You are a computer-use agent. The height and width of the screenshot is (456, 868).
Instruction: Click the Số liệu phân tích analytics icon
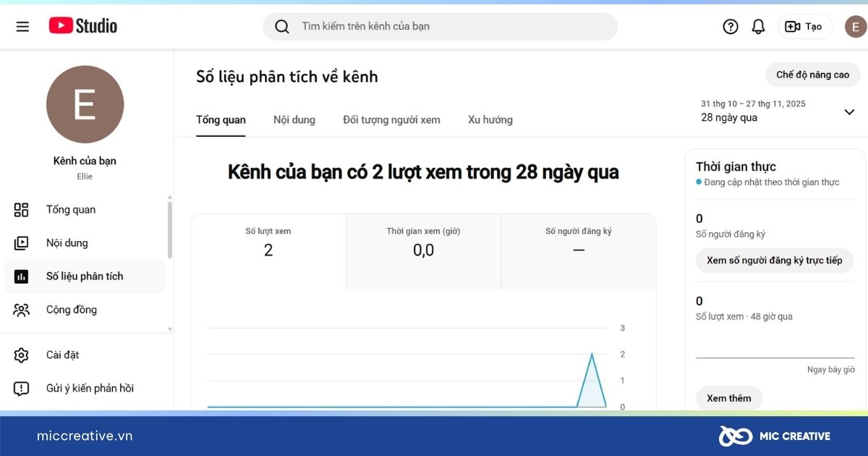[x=21, y=276]
